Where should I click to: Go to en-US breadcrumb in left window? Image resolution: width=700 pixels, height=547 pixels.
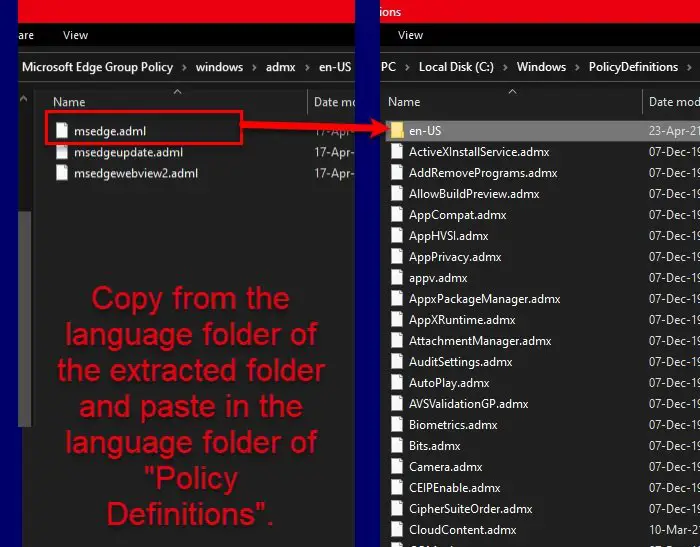(335, 67)
